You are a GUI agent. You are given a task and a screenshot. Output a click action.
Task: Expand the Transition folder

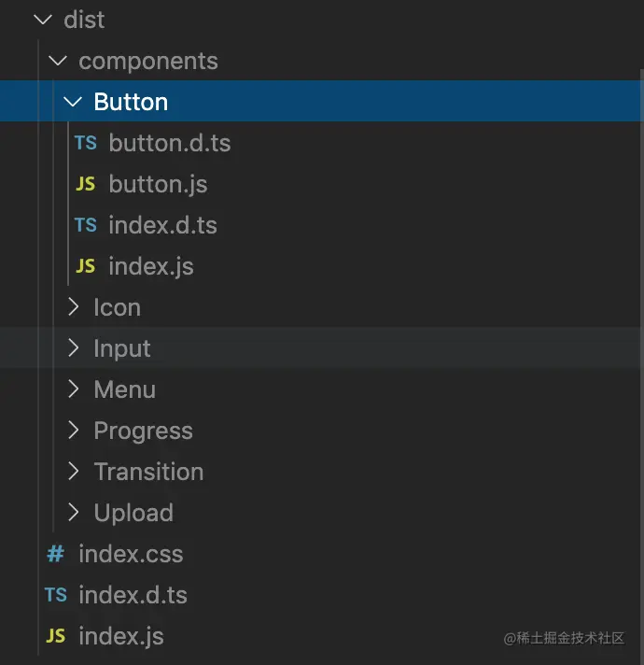74,472
